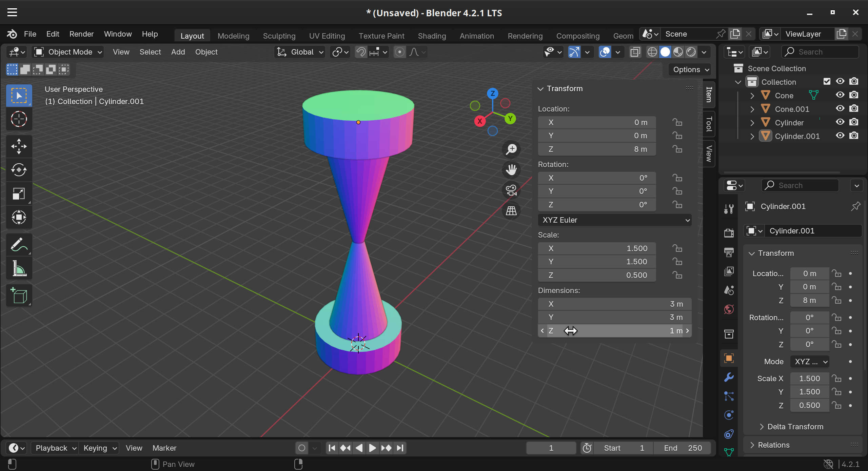Open the Render menu
Viewport: 868px width, 471px height.
tap(81, 34)
